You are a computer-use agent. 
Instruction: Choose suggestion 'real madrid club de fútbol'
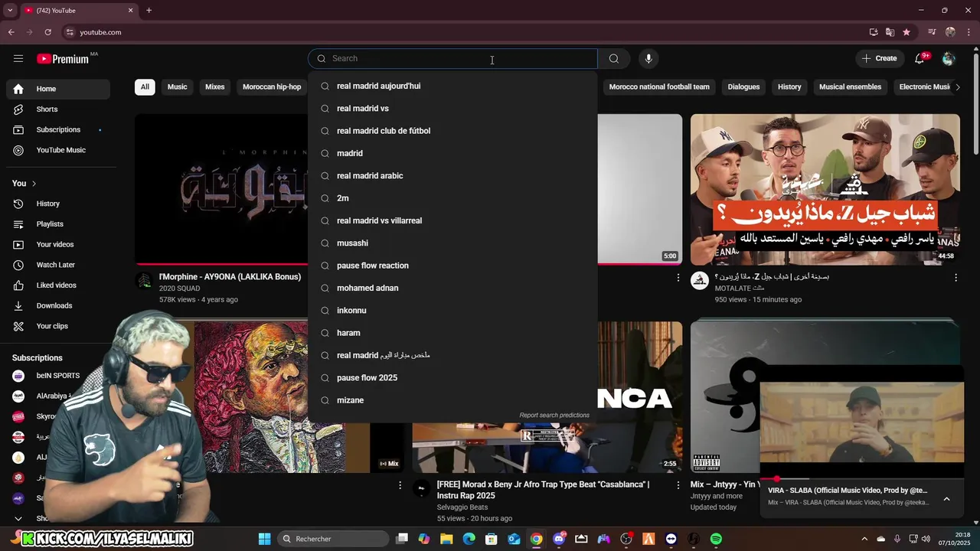pyautogui.click(x=452, y=131)
